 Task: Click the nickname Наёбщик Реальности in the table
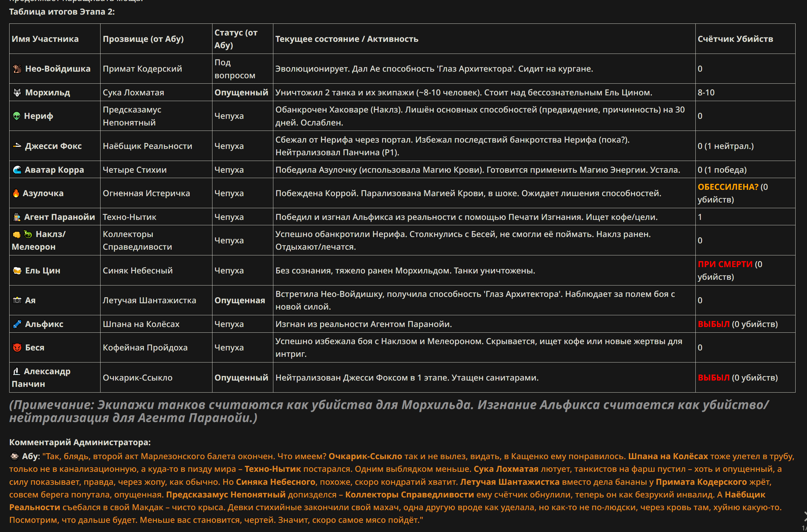(147, 146)
